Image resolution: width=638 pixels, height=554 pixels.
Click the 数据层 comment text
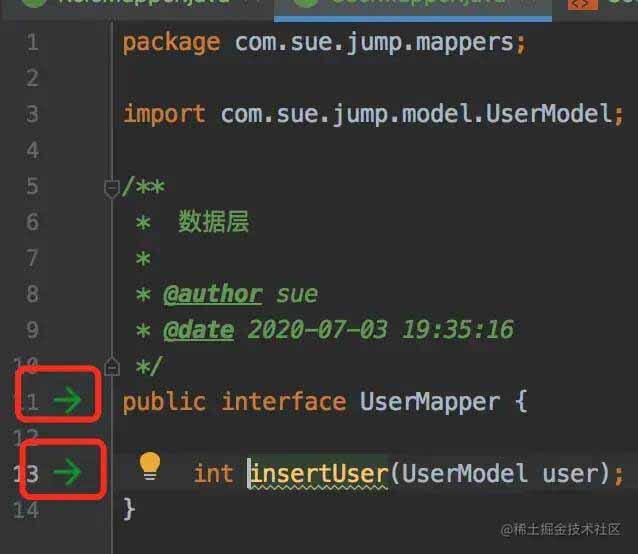(213, 222)
